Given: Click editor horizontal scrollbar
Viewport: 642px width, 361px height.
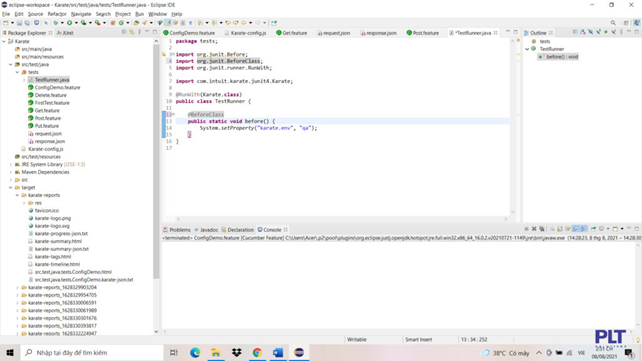Looking at the screenshot, I should click(341, 219).
